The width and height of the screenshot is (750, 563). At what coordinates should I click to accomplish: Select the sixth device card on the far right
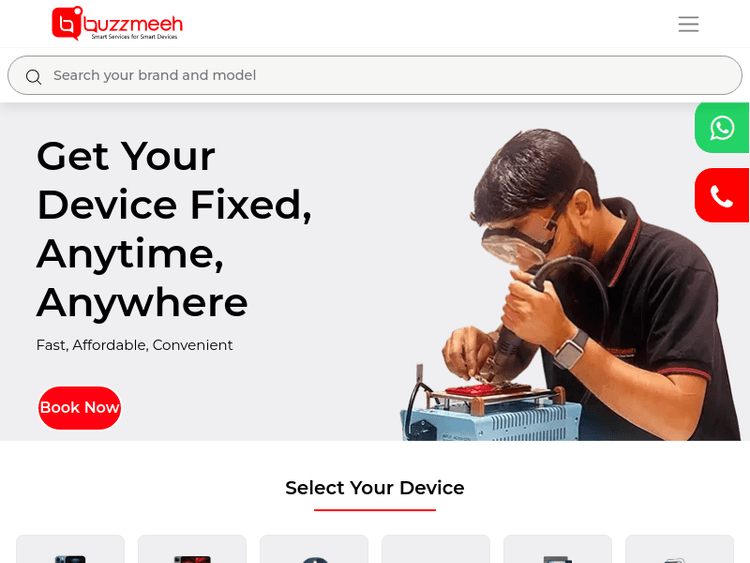point(679,549)
